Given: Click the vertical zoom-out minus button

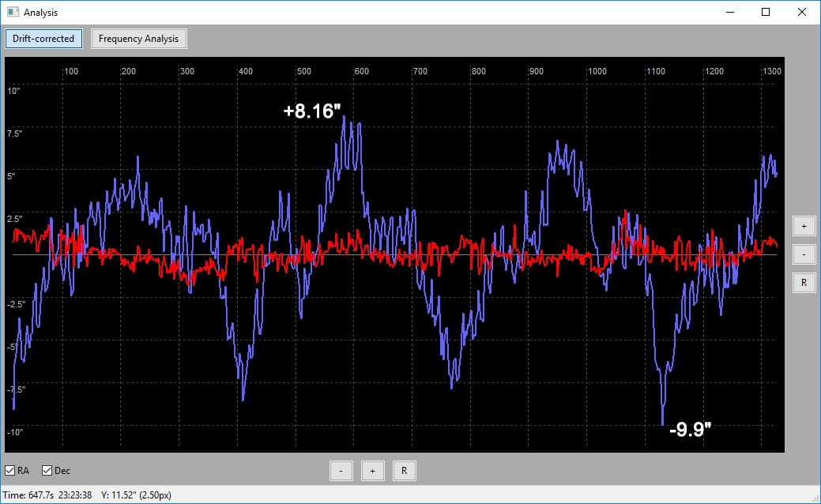Looking at the screenshot, I should (804, 254).
